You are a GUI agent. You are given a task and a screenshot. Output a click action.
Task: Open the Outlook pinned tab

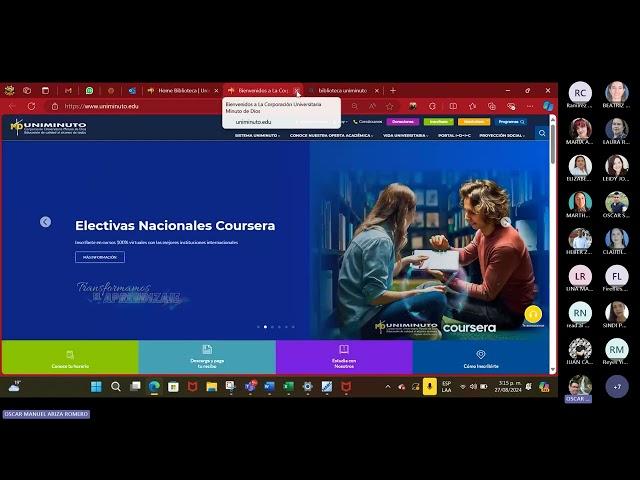(132, 91)
